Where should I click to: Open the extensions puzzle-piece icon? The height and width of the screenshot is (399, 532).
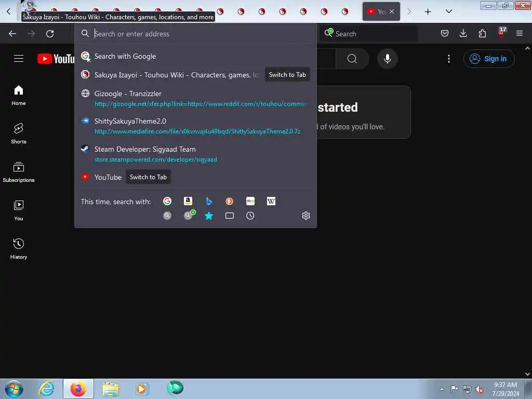482,33
